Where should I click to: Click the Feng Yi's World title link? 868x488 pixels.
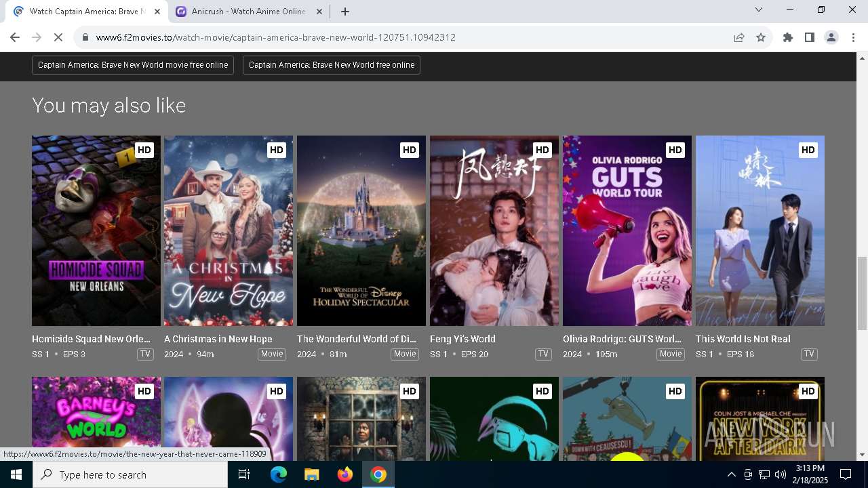[x=462, y=339]
